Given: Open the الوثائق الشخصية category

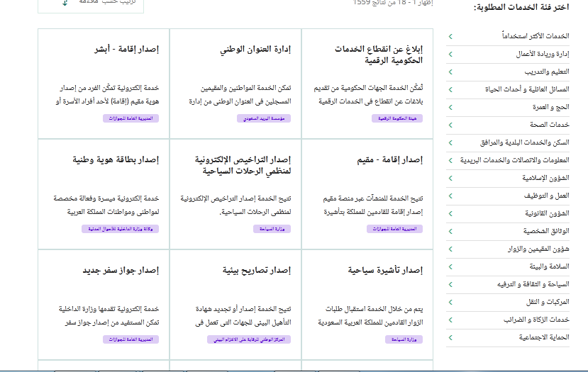Looking at the screenshot, I should [508, 232].
